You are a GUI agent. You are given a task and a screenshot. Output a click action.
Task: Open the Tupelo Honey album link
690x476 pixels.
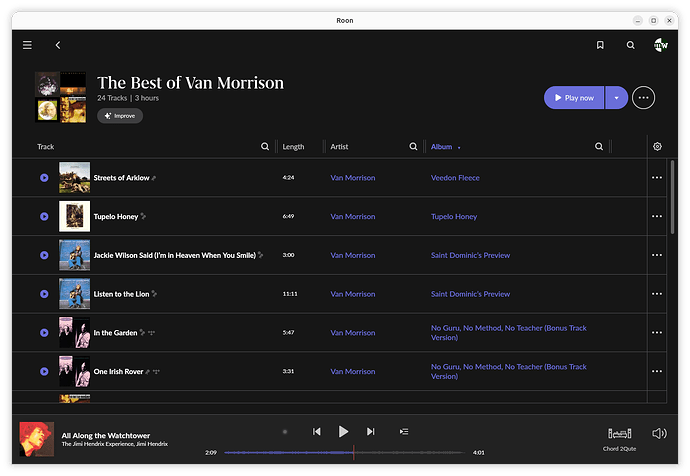[x=454, y=216]
